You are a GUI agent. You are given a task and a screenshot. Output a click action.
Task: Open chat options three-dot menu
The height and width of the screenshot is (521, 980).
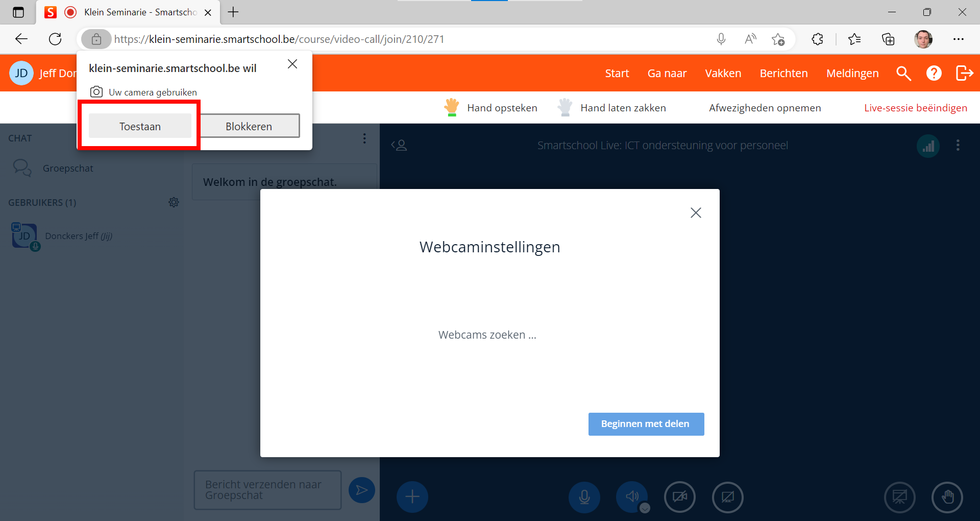pos(364,138)
